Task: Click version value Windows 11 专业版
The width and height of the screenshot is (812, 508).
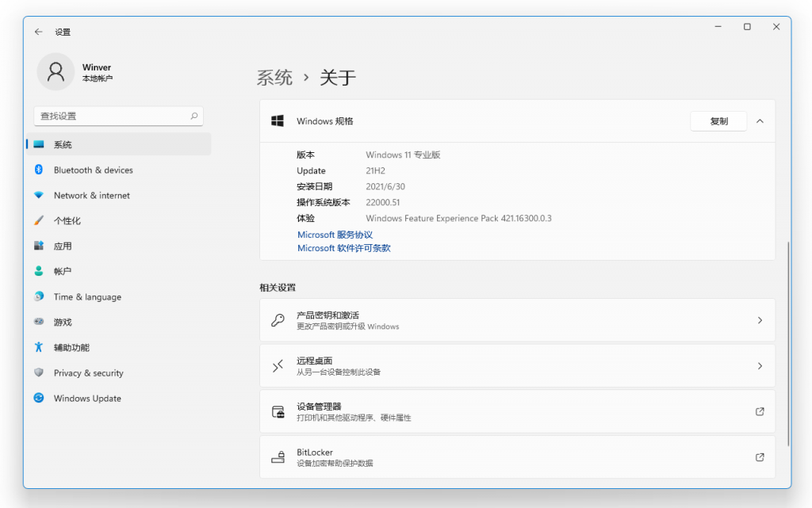Action: (403, 155)
